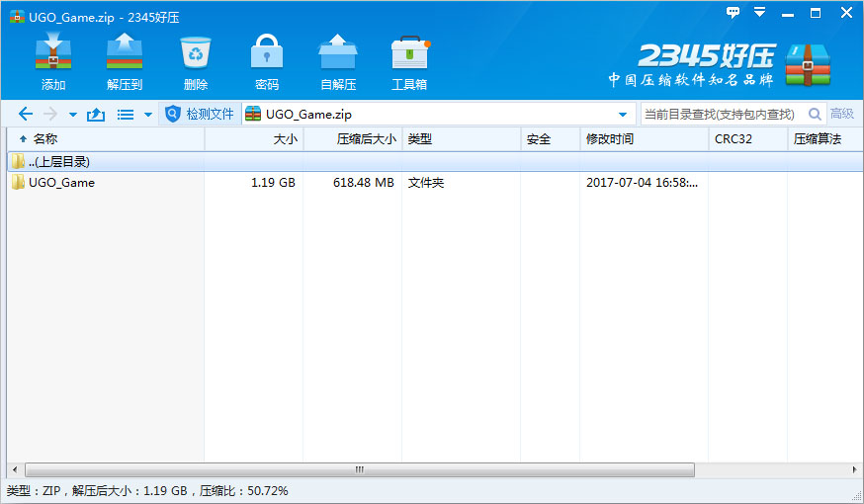Click the search magnifier icon

click(815, 114)
